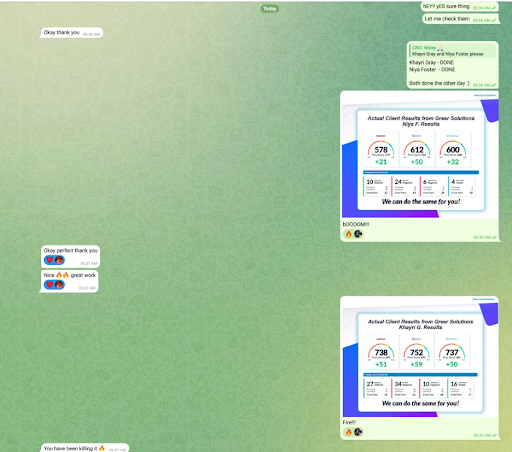Click the read-receipt checkmarks on 'hEY!! yES sure thing'
Image resolution: width=512 pixels, height=452 pixels.
[494, 8]
